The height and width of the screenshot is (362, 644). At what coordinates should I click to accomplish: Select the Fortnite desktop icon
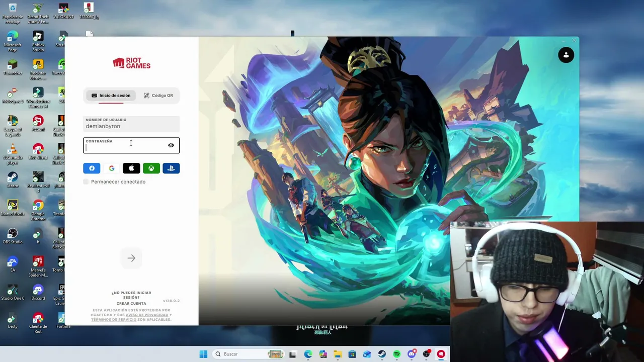63,321
